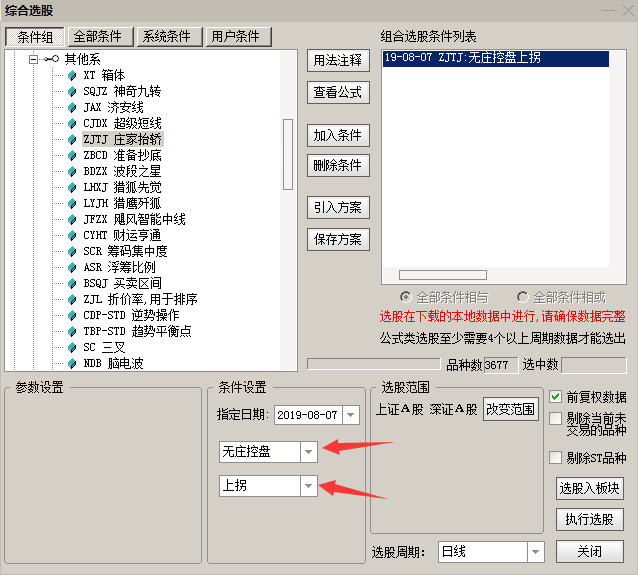Click the icon beside NDB 脑电波
638x575 pixels.
click(72, 363)
